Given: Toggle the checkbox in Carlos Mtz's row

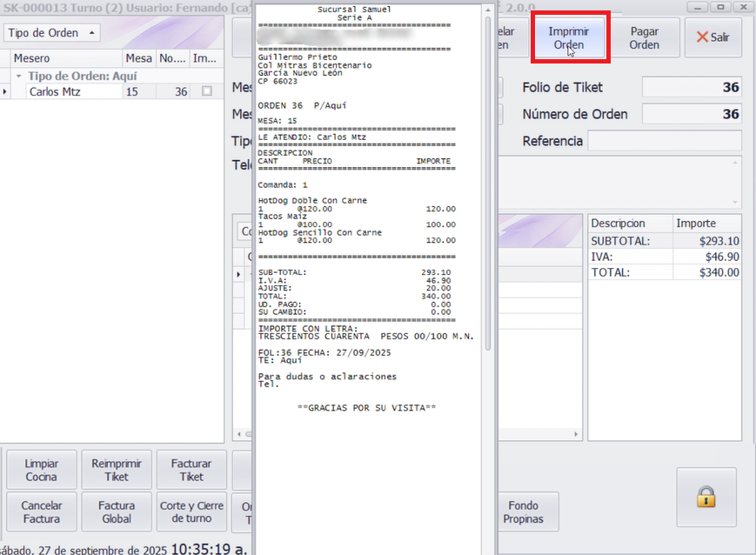Looking at the screenshot, I should [x=206, y=91].
